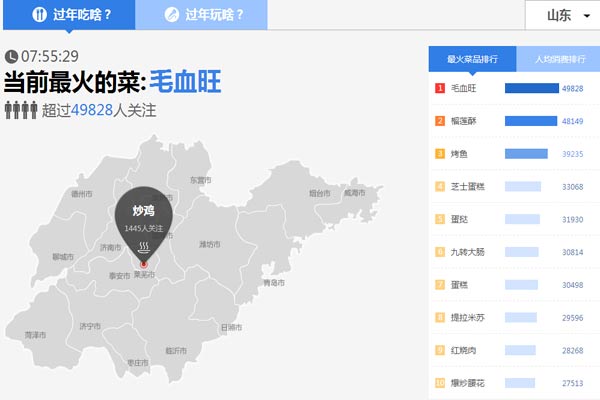Click the rank 10 badge for 爆炒腰花
The height and width of the screenshot is (400, 600).
[x=439, y=382]
